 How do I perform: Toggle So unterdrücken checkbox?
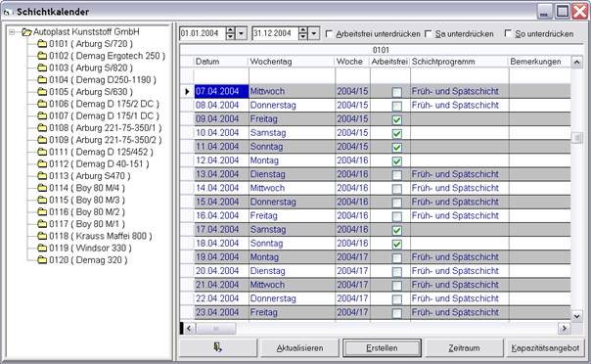pyautogui.click(x=508, y=34)
